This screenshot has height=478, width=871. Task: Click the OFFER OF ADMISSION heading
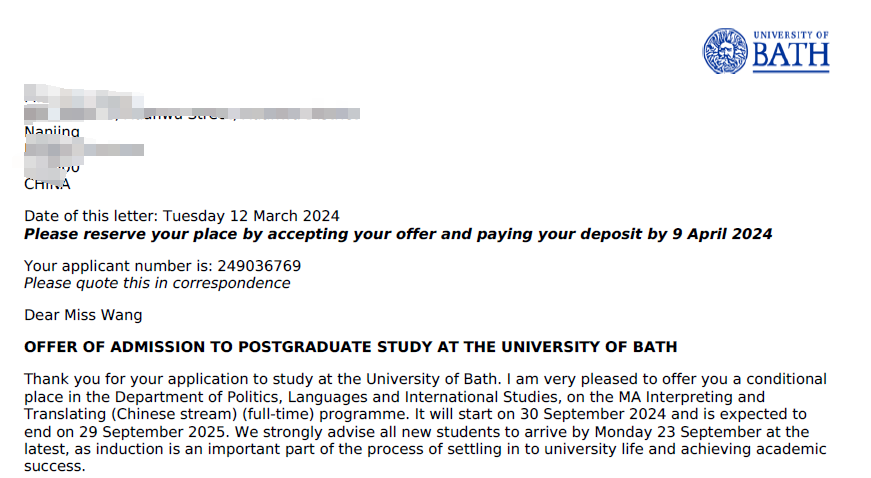(351, 347)
